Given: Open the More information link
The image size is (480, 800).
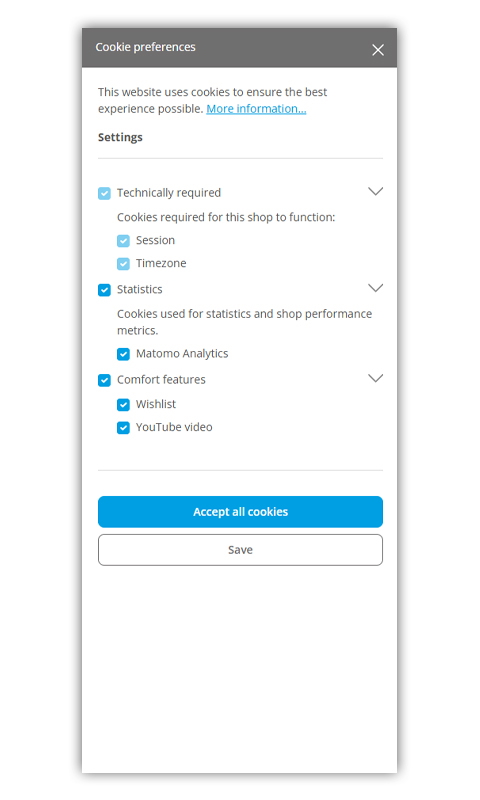Looking at the screenshot, I should (256, 109).
